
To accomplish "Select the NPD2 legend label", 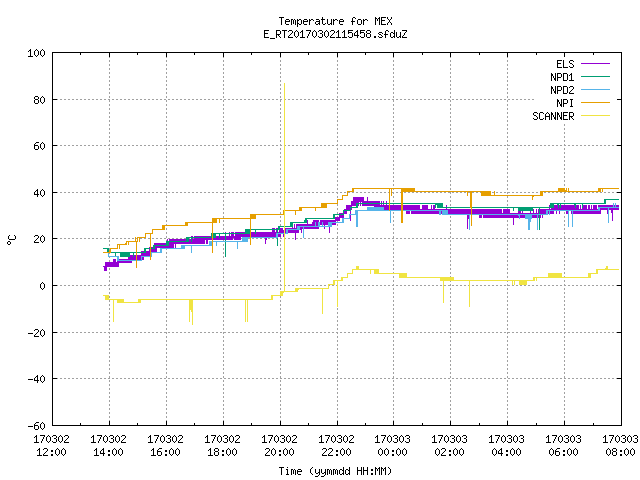I will [562, 90].
